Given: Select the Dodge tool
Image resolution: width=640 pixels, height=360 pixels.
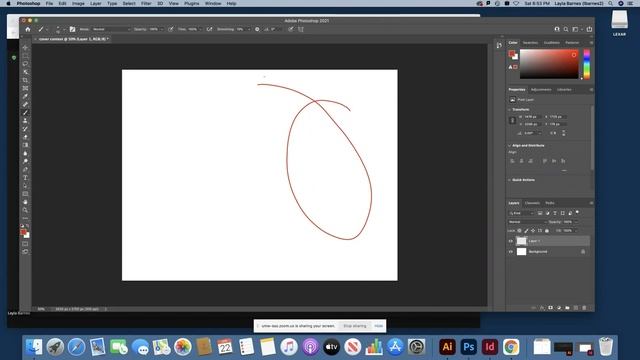Looking at the screenshot, I should pyautogui.click(x=25, y=162).
